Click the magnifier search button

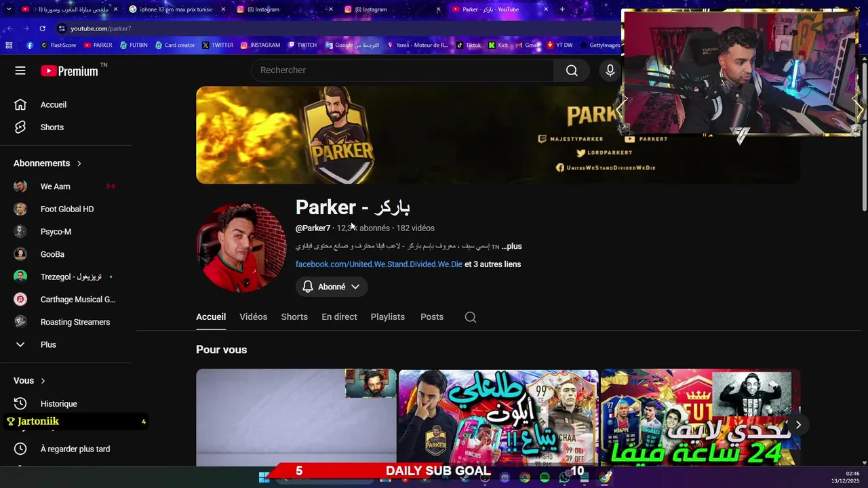pyautogui.click(x=572, y=70)
